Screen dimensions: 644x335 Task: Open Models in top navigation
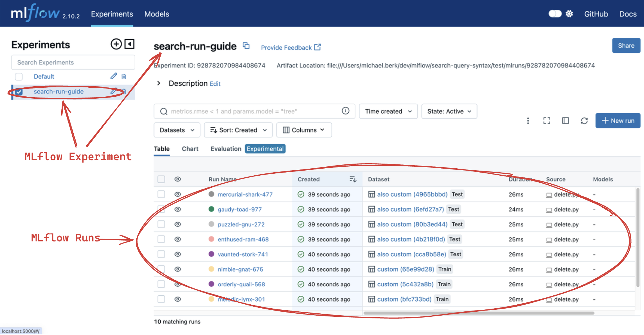click(157, 14)
